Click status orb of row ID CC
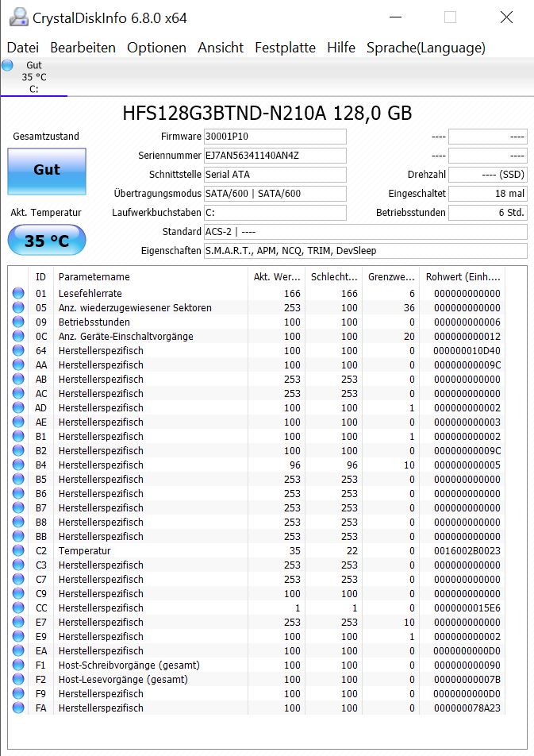This screenshot has width=534, height=756. pos(18,607)
